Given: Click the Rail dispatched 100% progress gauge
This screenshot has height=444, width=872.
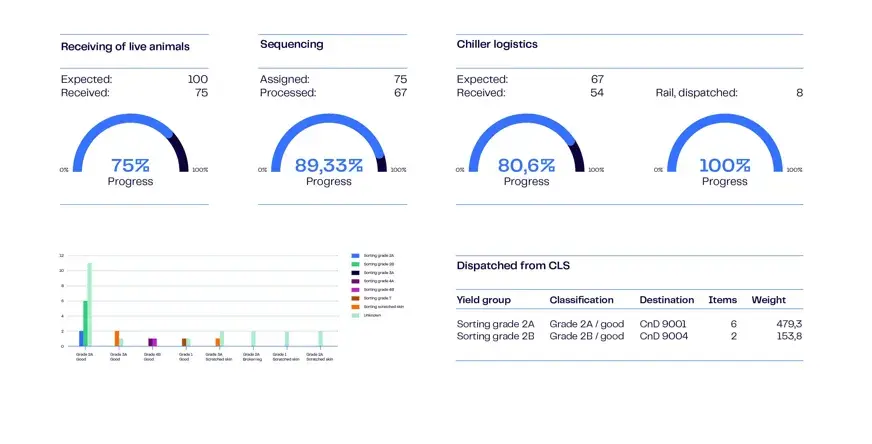Looking at the screenshot, I should coord(725,144).
